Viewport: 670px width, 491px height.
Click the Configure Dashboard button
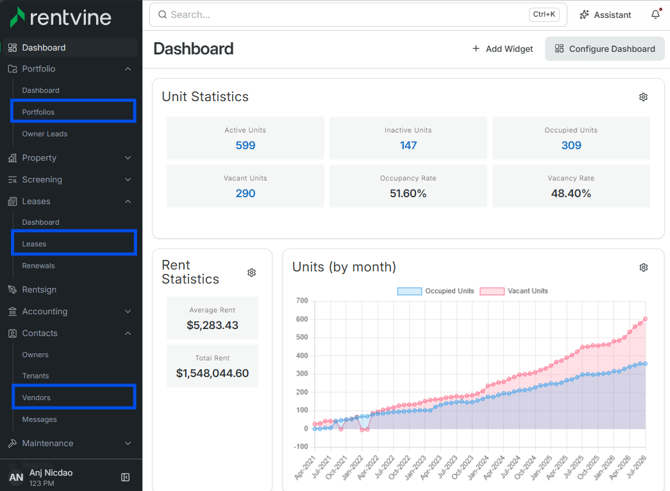[605, 49]
